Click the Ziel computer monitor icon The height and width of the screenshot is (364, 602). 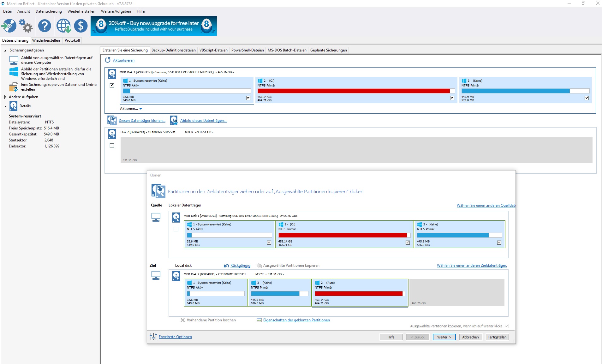coord(156,275)
